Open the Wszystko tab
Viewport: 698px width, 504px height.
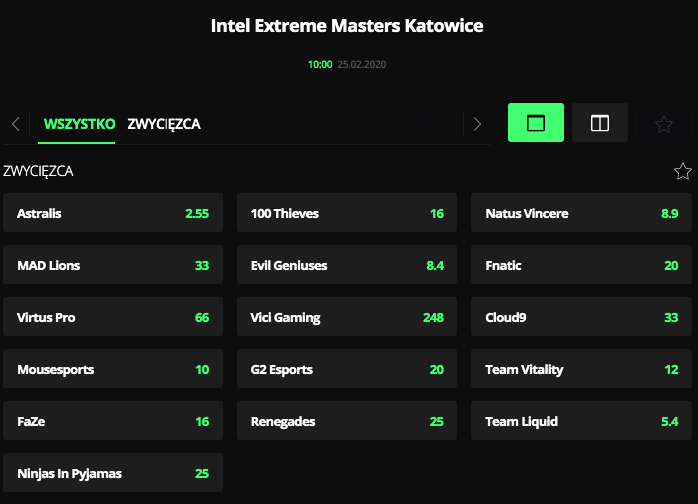78,124
